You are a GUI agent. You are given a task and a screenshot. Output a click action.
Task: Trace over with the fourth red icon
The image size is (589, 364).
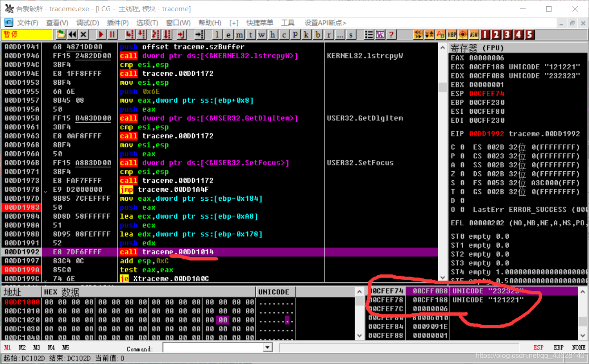pos(167,34)
